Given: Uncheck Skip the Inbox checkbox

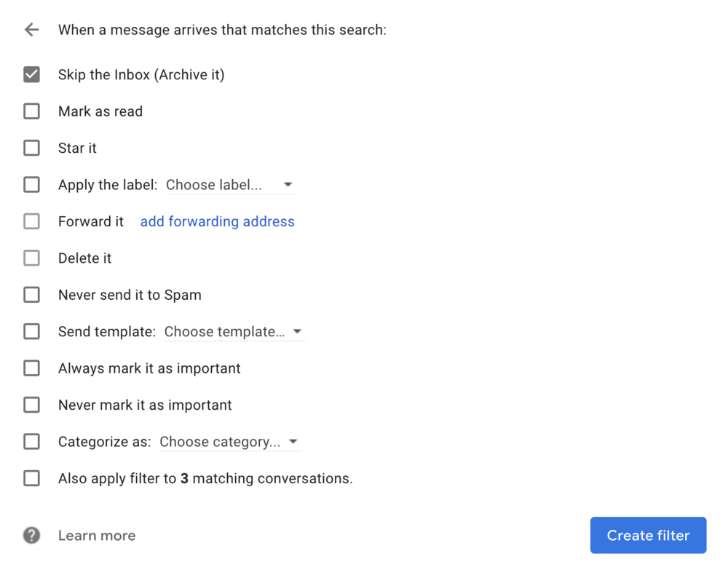Looking at the screenshot, I should pyautogui.click(x=31, y=74).
